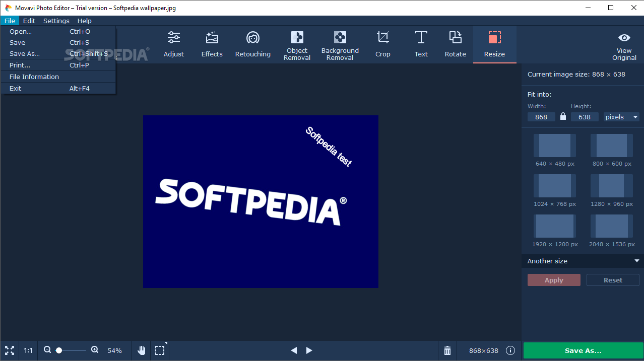Choose Exit from File menu
The width and height of the screenshot is (644, 361).
(x=58, y=88)
